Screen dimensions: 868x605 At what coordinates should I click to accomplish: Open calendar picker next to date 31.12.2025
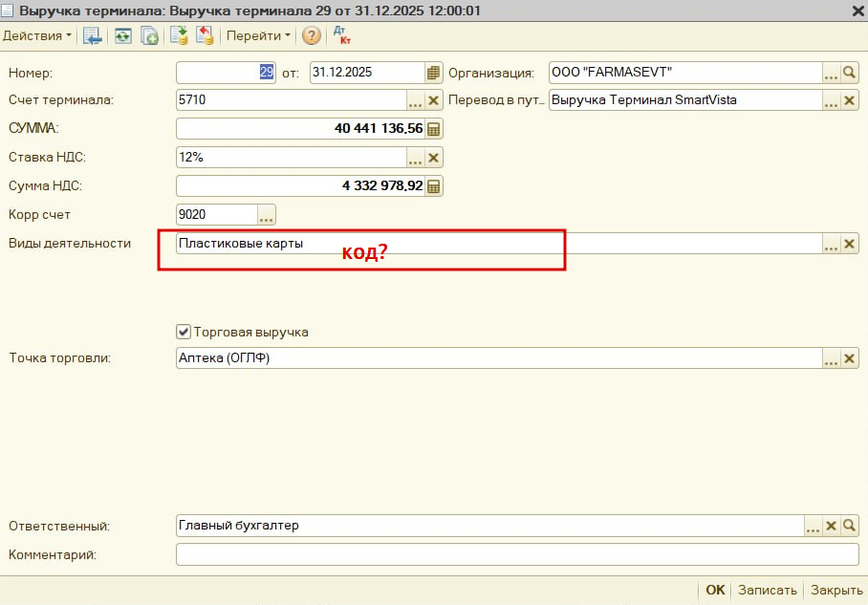[433, 73]
